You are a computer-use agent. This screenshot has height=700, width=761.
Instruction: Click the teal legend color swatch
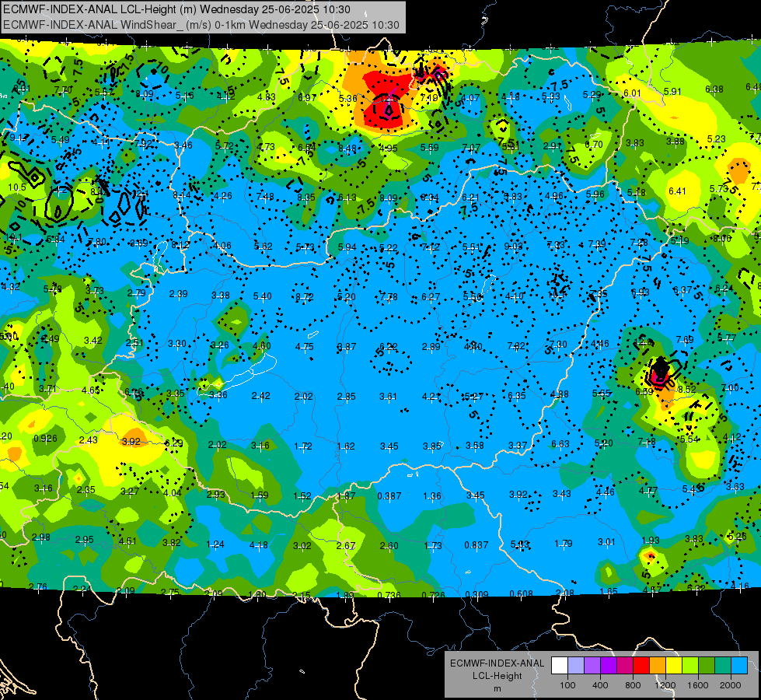pos(723,666)
